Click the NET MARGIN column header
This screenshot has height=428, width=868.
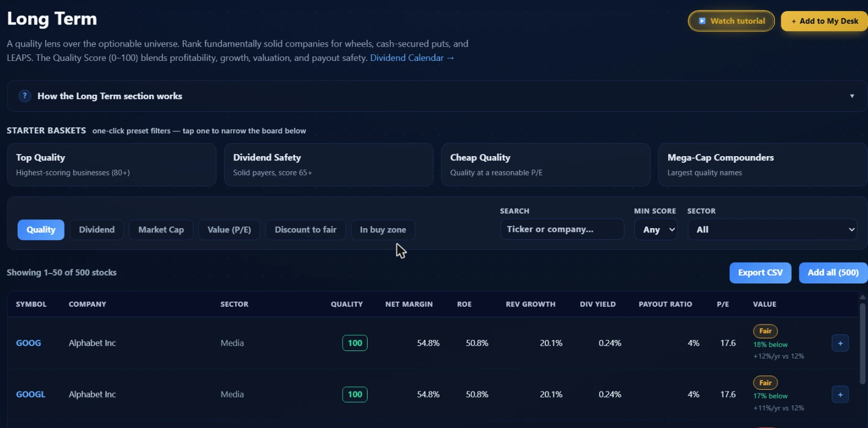click(x=409, y=304)
